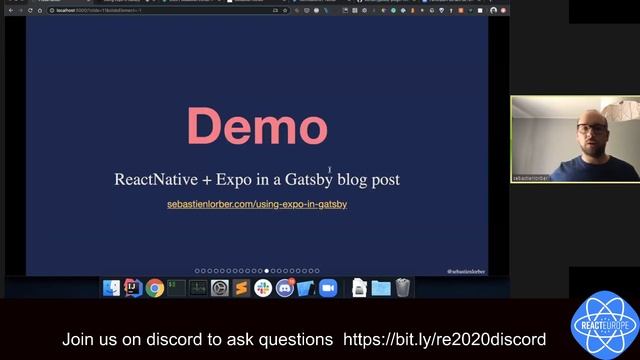Open Activity Monitor in the dock
The image size is (640, 360).
[x=198, y=288]
